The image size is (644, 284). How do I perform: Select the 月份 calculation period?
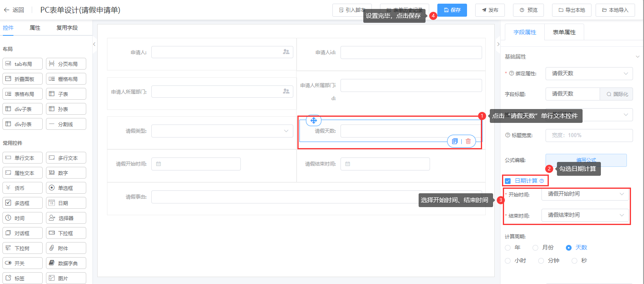[x=535, y=248]
